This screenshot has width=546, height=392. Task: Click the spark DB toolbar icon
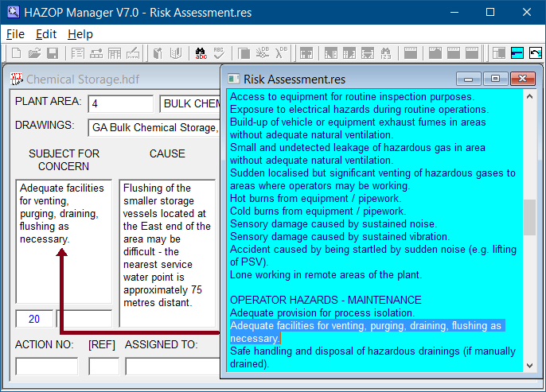[x=263, y=53]
